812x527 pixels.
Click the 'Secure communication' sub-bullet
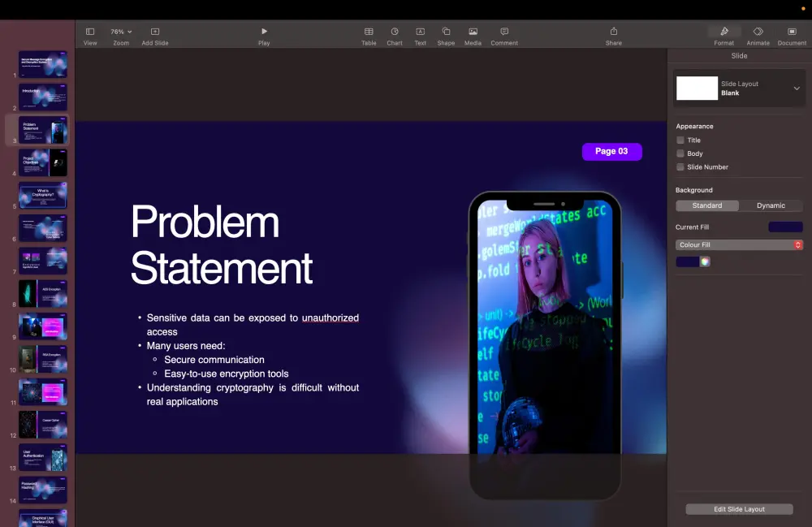click(x=214, y=360)
